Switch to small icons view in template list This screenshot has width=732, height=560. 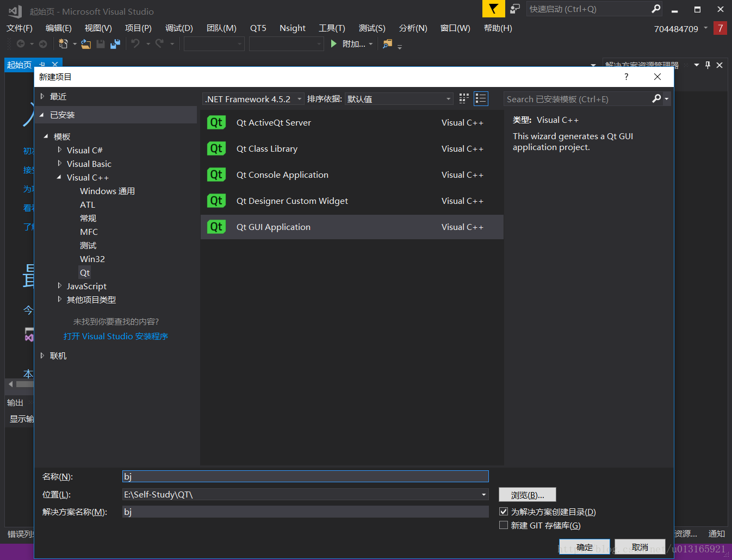(464, 98)
